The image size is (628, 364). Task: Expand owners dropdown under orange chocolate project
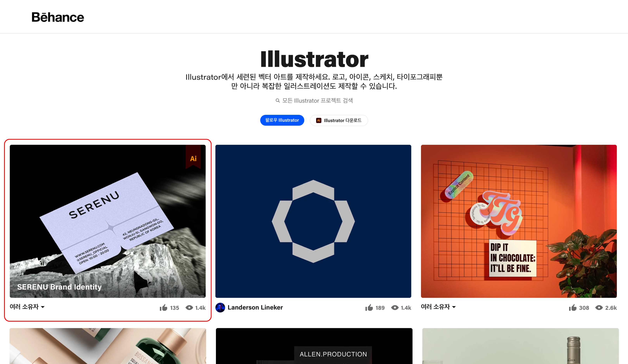438,307
